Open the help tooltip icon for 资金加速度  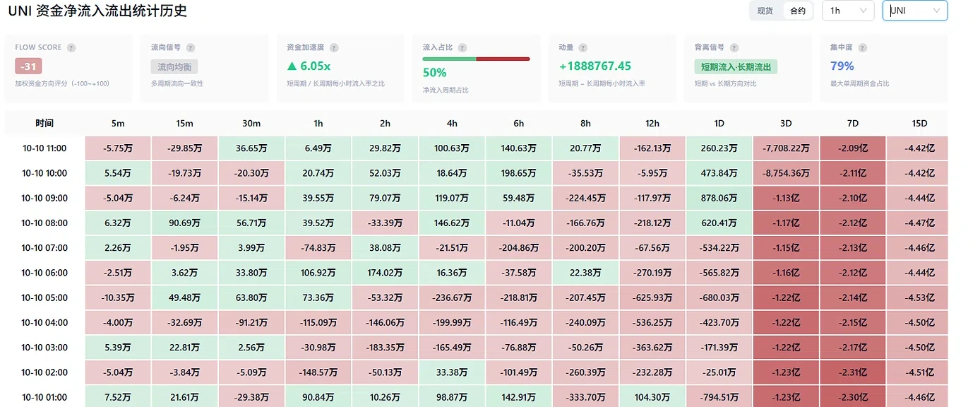coord(334,47)
